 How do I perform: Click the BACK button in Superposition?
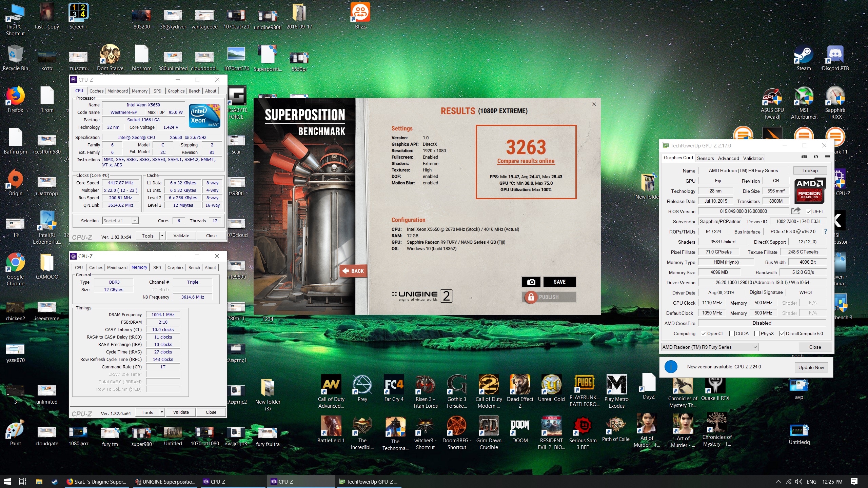353,271
